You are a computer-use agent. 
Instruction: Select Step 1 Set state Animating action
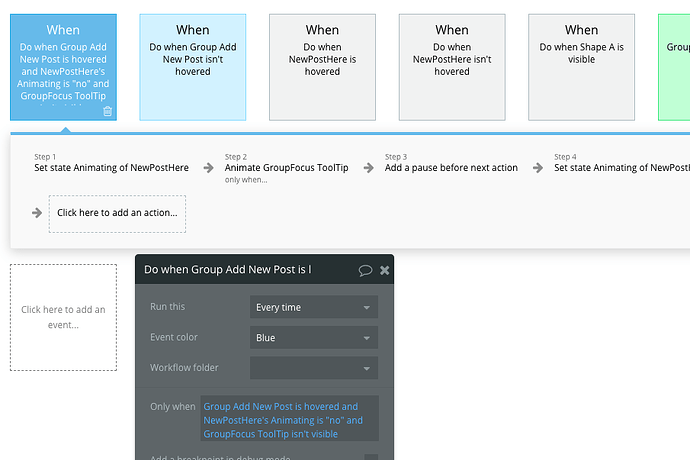pos(111,168)
